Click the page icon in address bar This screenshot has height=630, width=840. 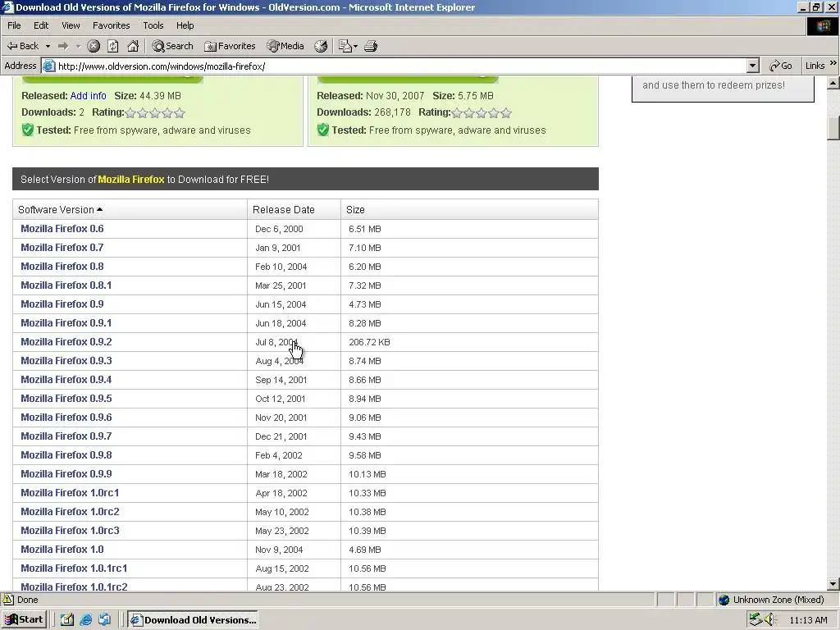48,66
